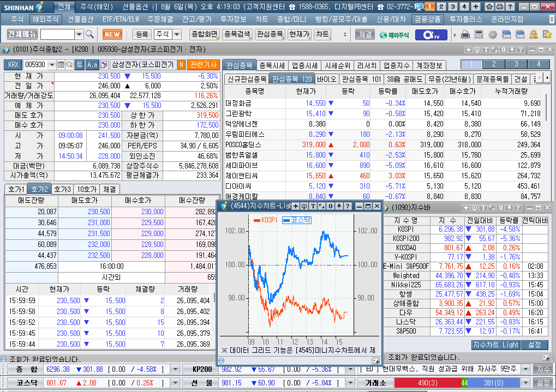Open settings gear icon in toolbar
This screenshot has width=556, height=392.
pos(493,35)
